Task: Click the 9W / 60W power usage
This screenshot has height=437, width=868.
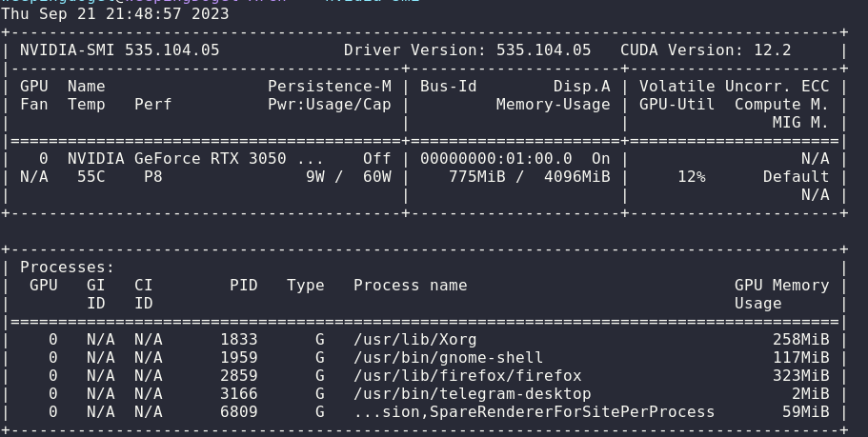Action: (348, 177)
